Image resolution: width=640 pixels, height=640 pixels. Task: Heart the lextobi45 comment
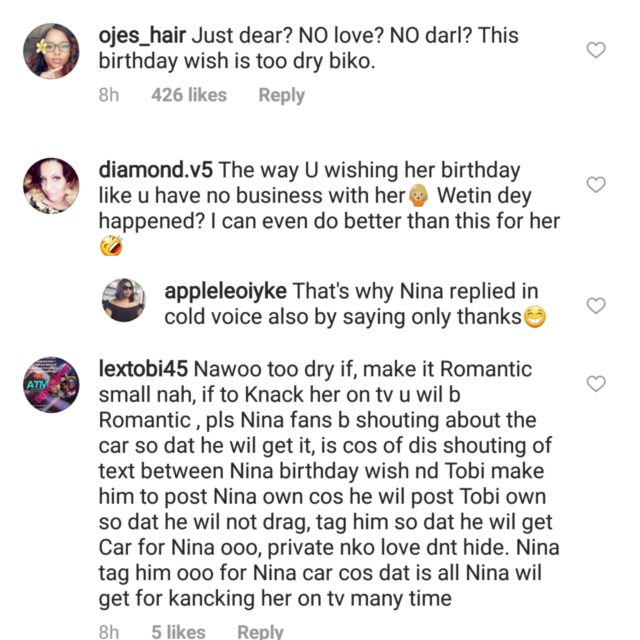point(596,384)
